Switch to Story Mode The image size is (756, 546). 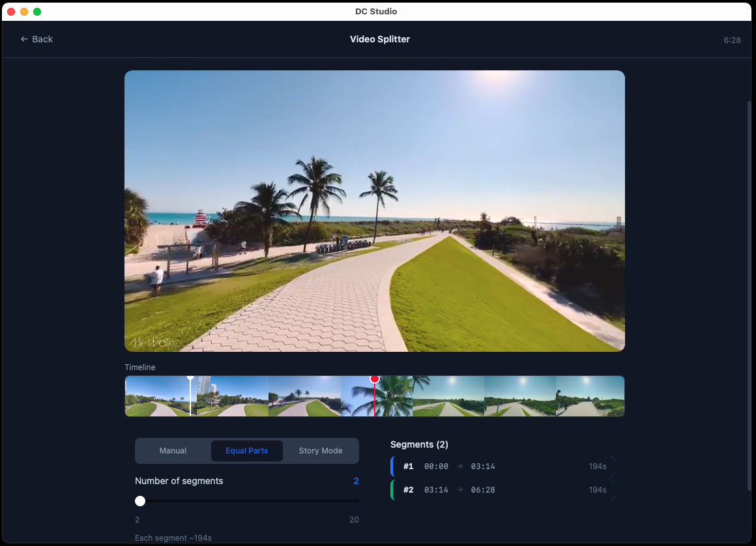tap(321, 450)
